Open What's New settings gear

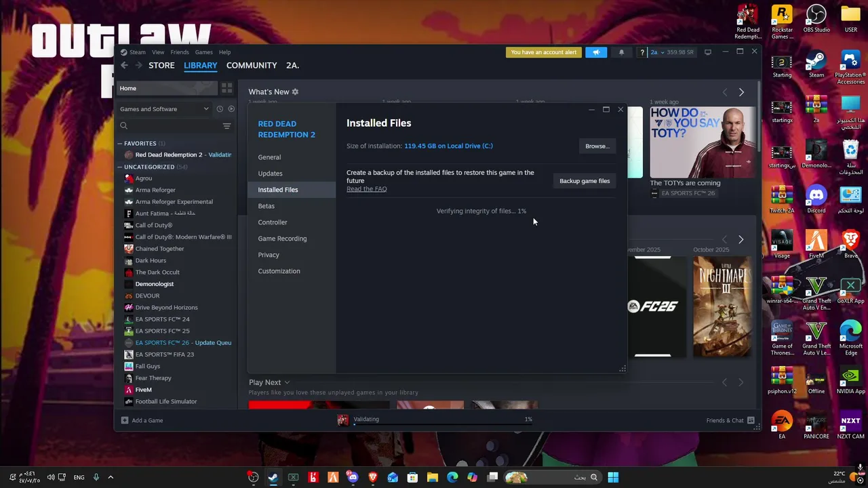pos(295,91)
